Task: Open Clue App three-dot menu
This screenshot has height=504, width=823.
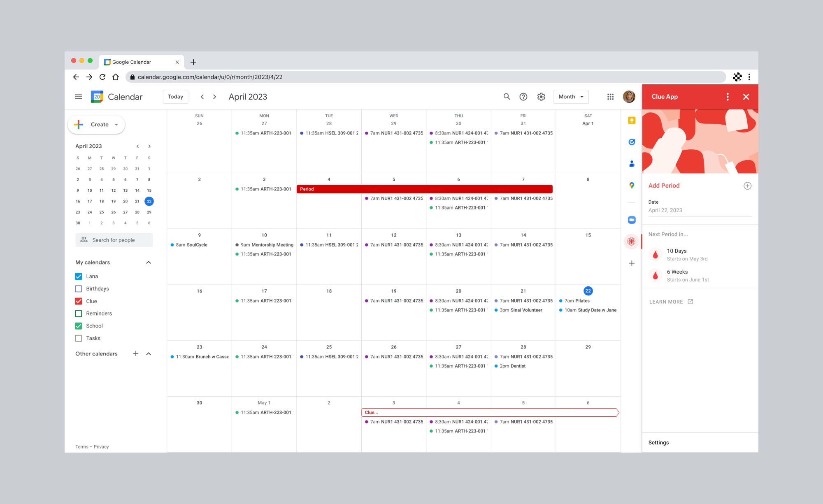Action: (x=728, y=97)
